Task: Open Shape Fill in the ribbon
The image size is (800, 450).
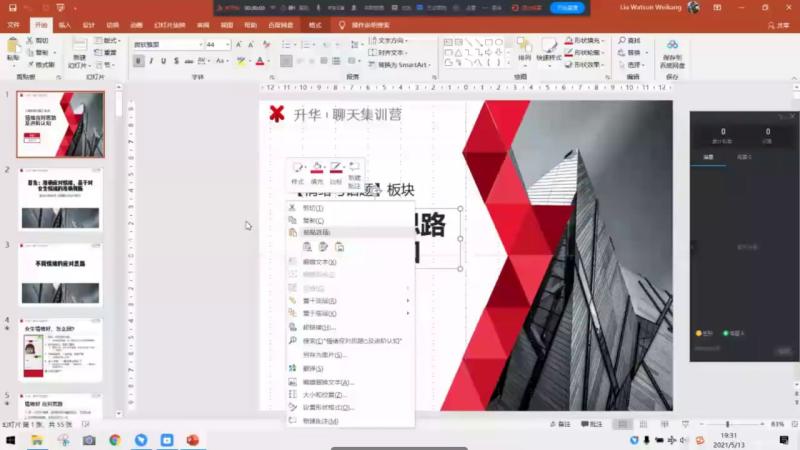Action: pos(585,40)
